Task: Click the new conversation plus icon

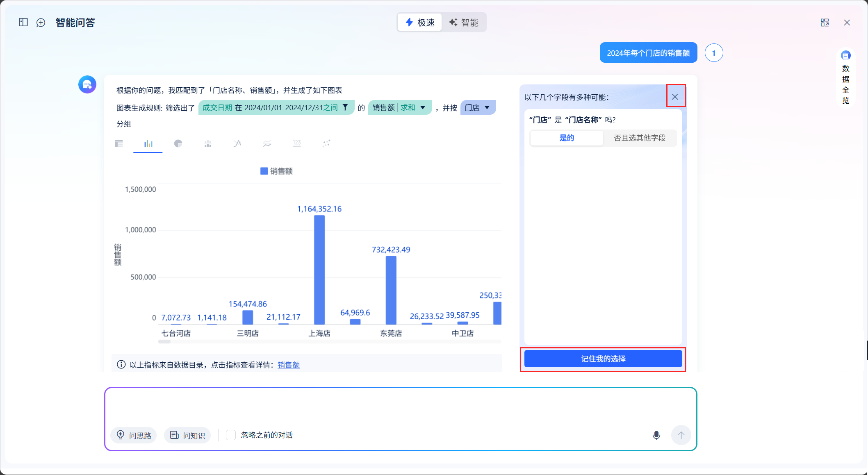Action: click(x=41, y=23)
